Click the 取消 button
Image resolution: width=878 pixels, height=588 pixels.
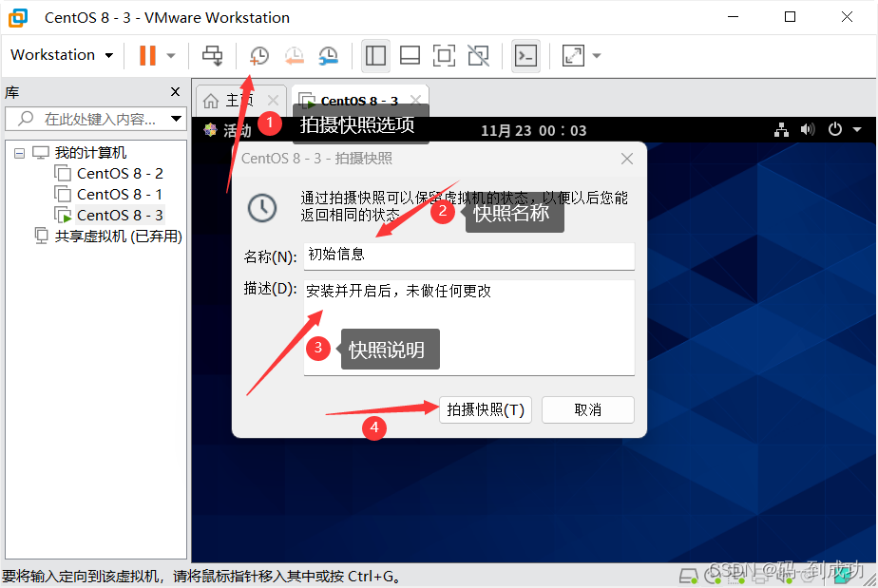(588, 410)
